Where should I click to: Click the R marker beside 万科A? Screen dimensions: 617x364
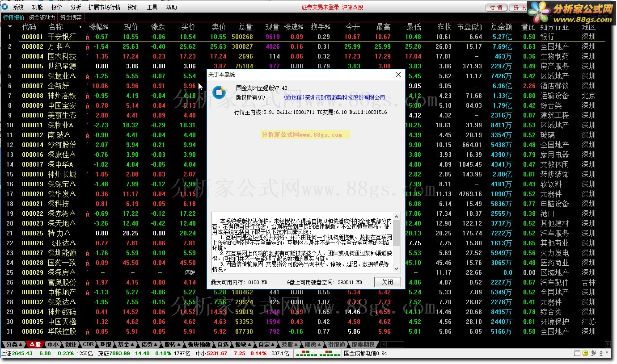tap(88, 47)
